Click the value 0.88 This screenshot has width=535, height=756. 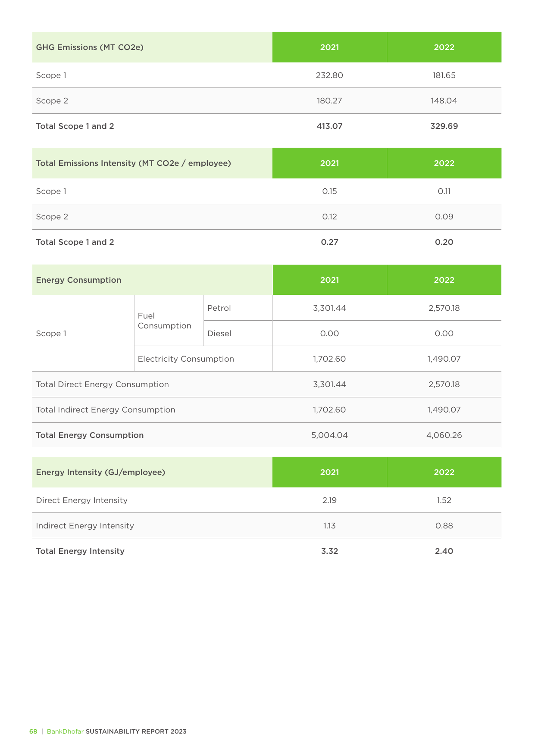[x=444, y=526]
